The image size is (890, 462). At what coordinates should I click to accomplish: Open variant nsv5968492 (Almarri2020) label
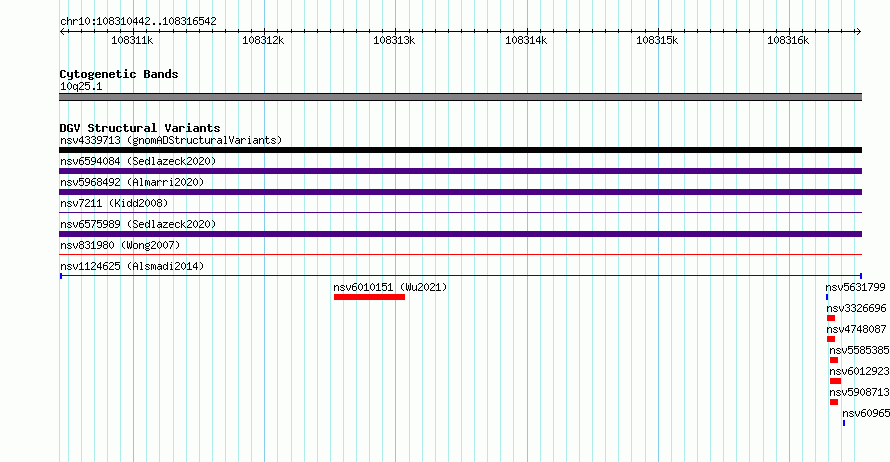coord(132,182)
